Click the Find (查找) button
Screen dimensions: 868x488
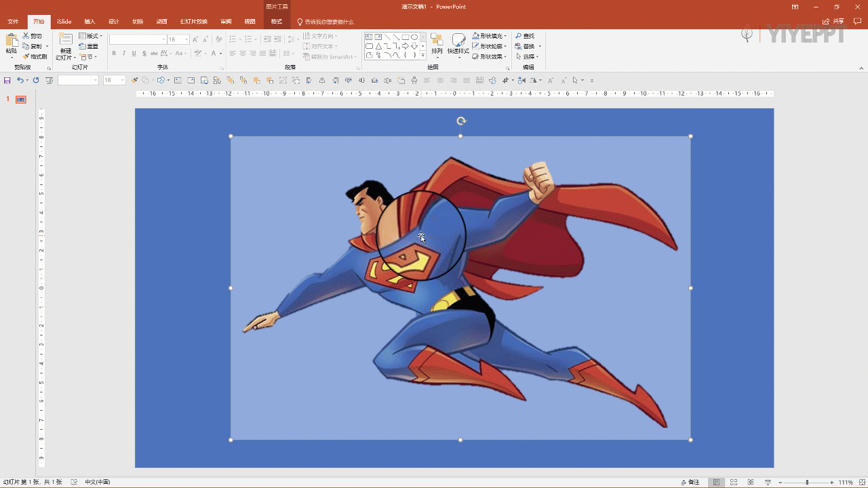(524, 36)
